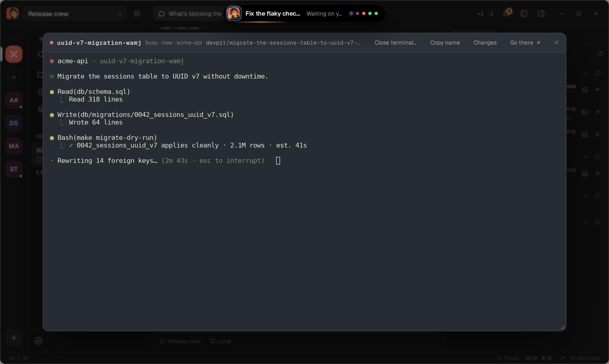
Task: Select the DS workspace avatar
Action: [14, 123]
